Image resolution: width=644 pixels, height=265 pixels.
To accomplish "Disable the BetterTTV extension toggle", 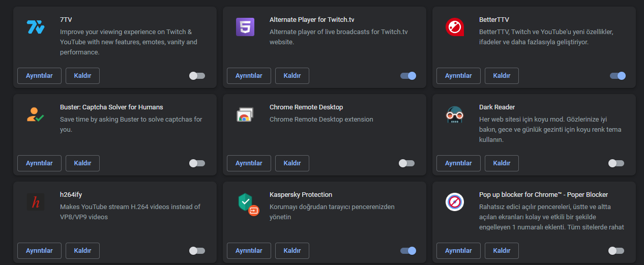I will (x=618, y=76).
